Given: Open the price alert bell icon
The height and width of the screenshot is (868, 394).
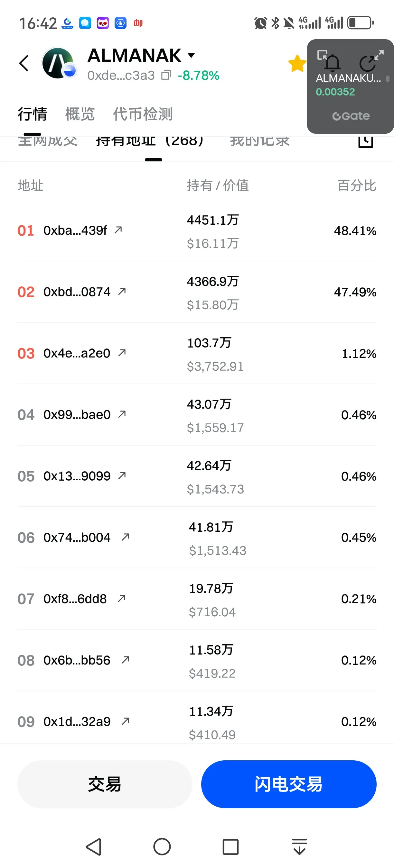Looking at the screenshot, I should pyautogui.click(x=333, y=63).
